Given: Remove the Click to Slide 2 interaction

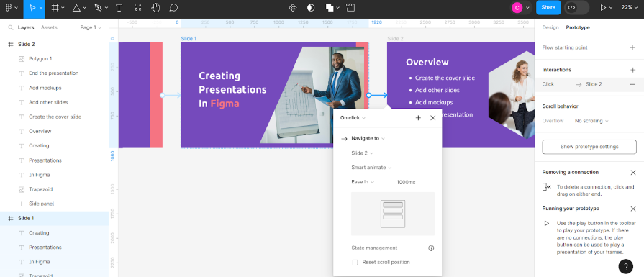Looking at the screenshot, I should [632, 84].
